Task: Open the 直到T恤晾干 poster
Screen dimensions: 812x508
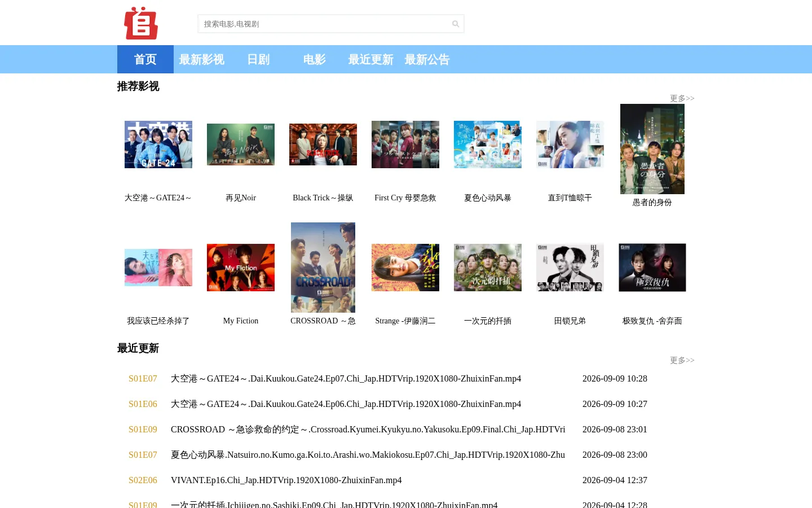Action: pos(570,144)
